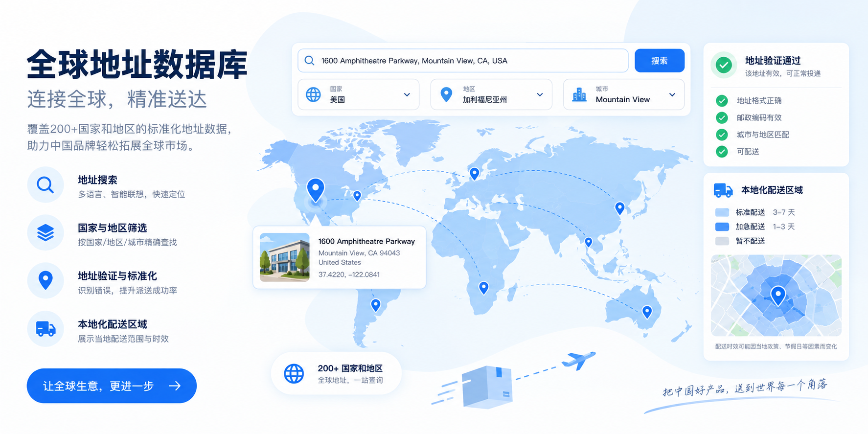Click the 1600 Amphitheatre Parkway card title
This screenshot has height=434, width=868.
pyautogui.click(x=366, y=241)
